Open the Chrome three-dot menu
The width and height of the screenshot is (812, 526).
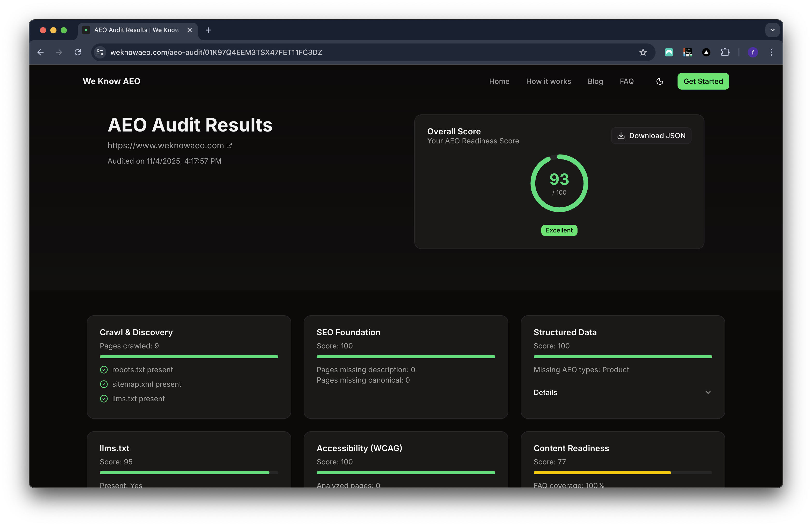(771, 52)
